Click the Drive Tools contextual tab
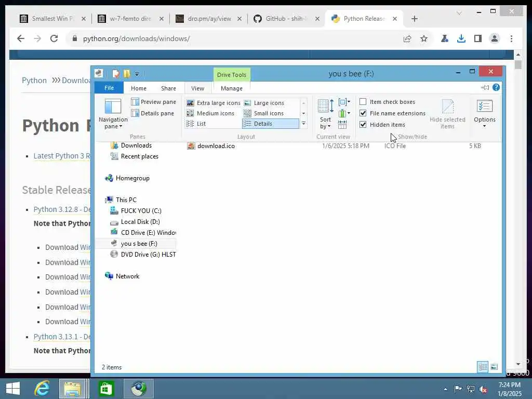Viewport: 532px width, 399px height. 232,75
